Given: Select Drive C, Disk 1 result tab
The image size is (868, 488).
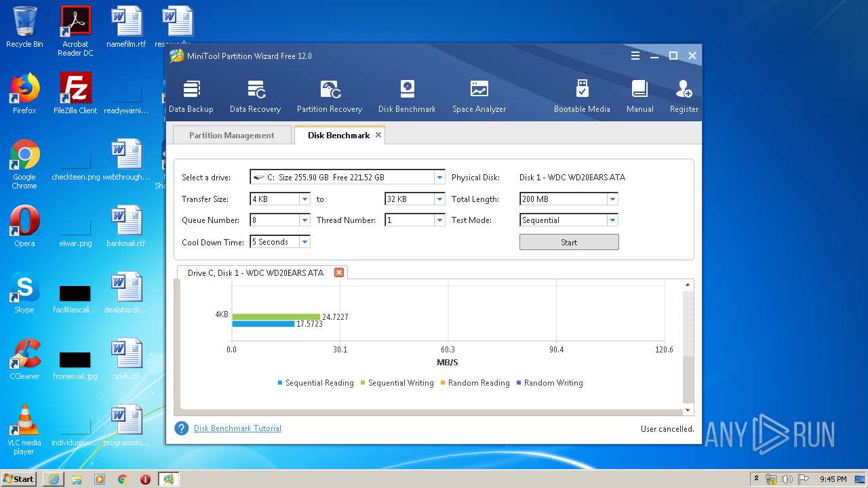Looking at the screenshot, I should 256,272.
